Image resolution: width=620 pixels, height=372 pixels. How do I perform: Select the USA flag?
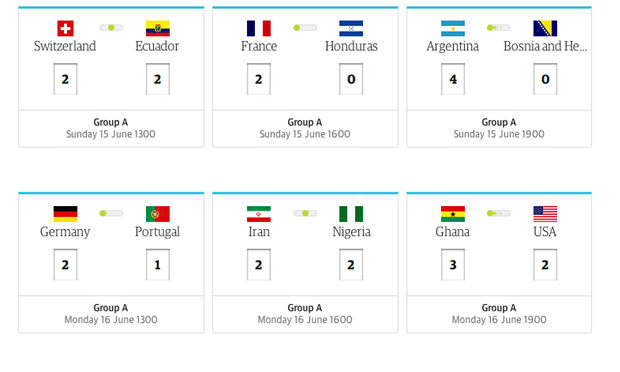click(545, 214)
